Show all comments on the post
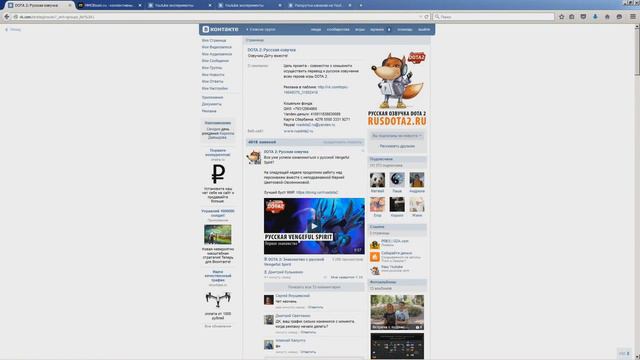 pos(314,287)
